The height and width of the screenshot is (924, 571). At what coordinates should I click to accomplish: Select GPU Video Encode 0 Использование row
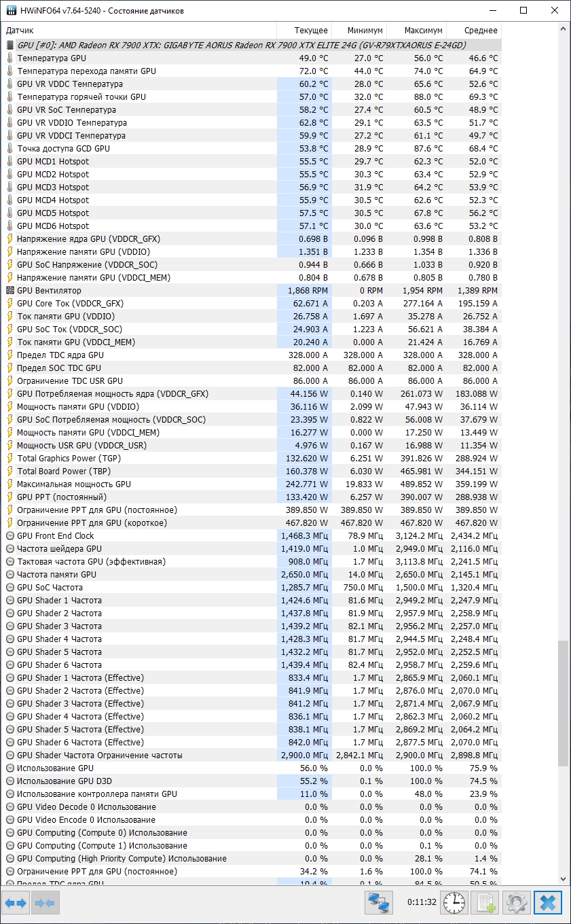coord(251,820)
